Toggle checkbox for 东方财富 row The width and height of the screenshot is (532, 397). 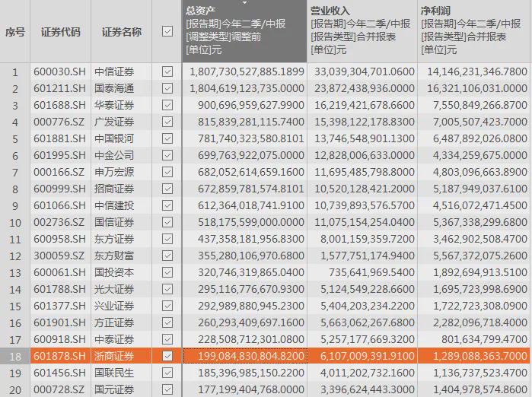tap(167, 256)
